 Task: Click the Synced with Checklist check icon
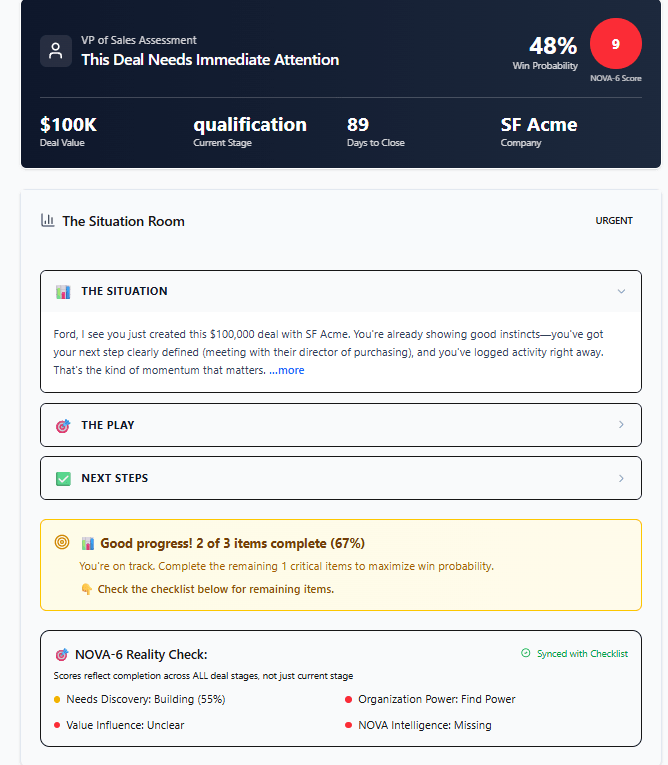pos(526,653)
